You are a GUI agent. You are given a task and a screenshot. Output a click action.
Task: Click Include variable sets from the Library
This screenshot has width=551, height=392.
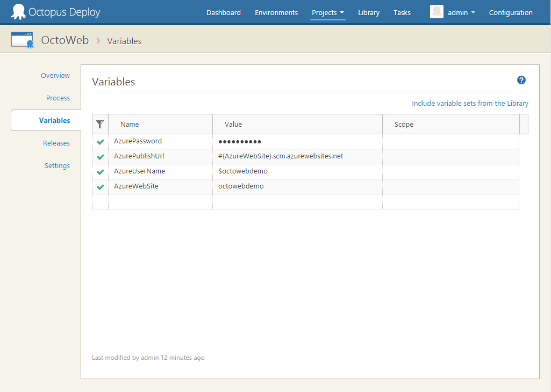[x=470, y=103]
